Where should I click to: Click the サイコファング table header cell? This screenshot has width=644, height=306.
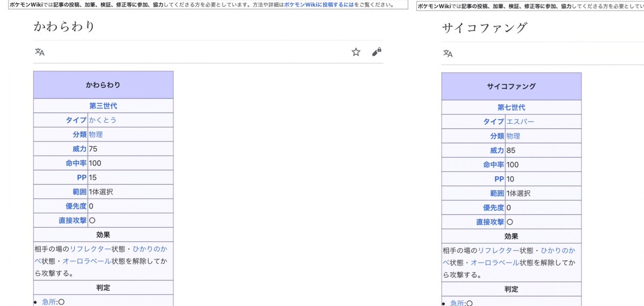[x=511, y=86]
